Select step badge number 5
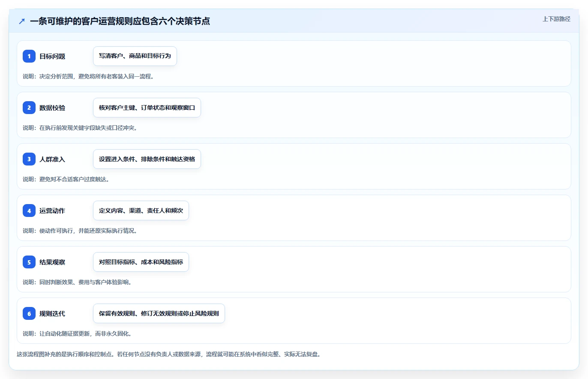 coord(29,262)
